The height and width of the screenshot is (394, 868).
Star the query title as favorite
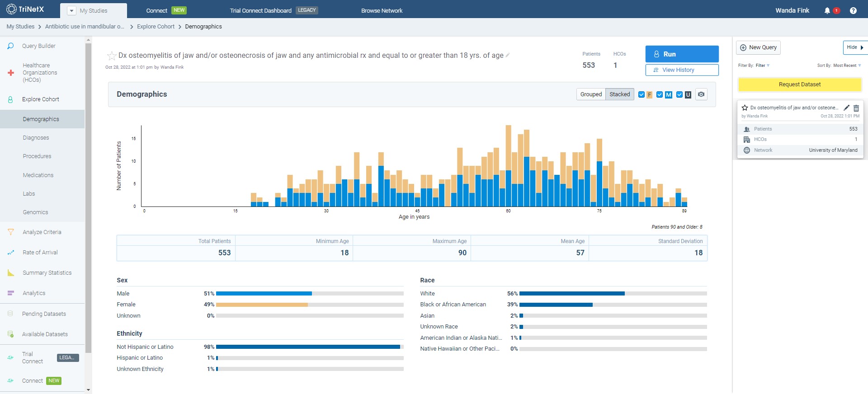tap(111, 56)
